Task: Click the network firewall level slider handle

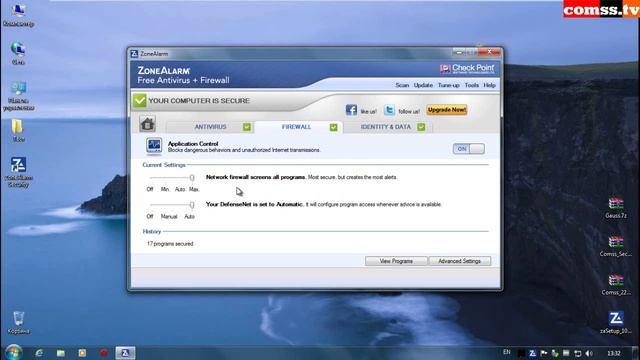Action: pos(192,178)
